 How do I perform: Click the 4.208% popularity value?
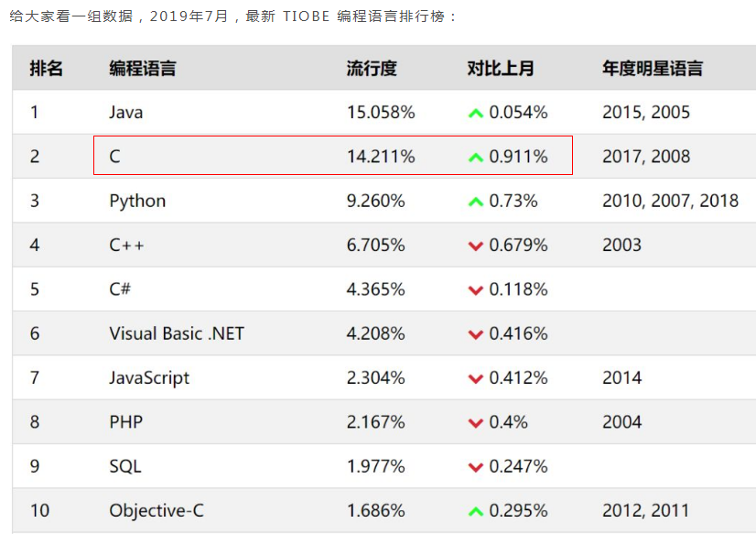pyautogui.click(x=375, y=333)
